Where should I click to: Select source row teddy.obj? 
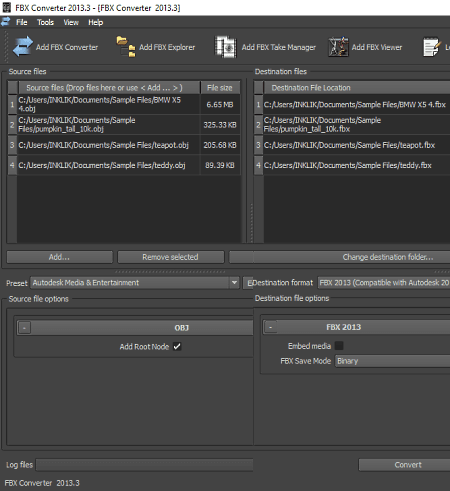click(109, 165)
